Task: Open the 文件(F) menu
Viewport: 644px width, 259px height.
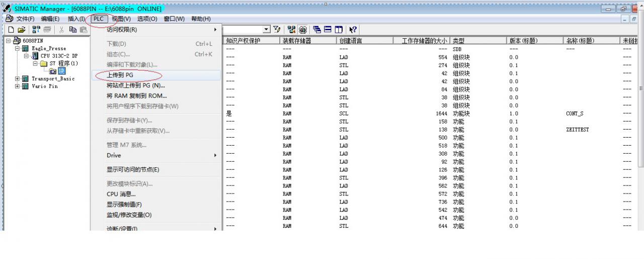Action: pos(25,19)
